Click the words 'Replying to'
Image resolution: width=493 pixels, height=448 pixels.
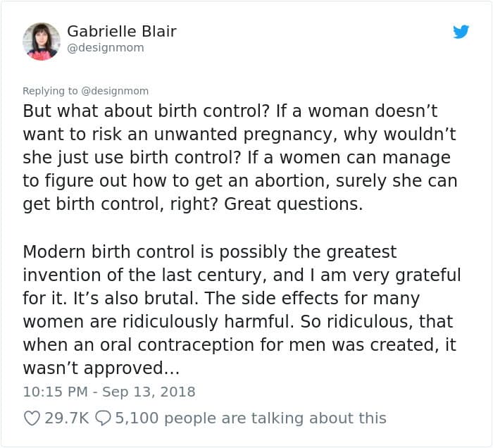50,91
